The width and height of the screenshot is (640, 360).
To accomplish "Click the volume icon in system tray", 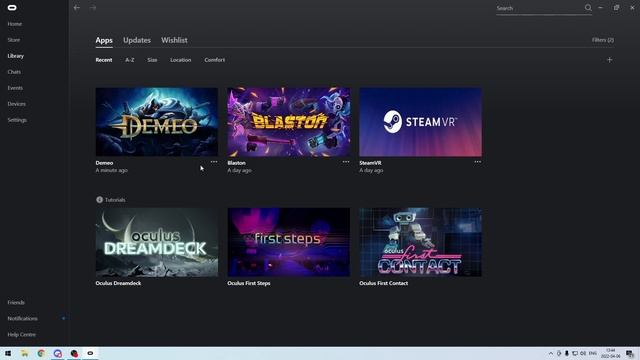I will pos(583,353).
